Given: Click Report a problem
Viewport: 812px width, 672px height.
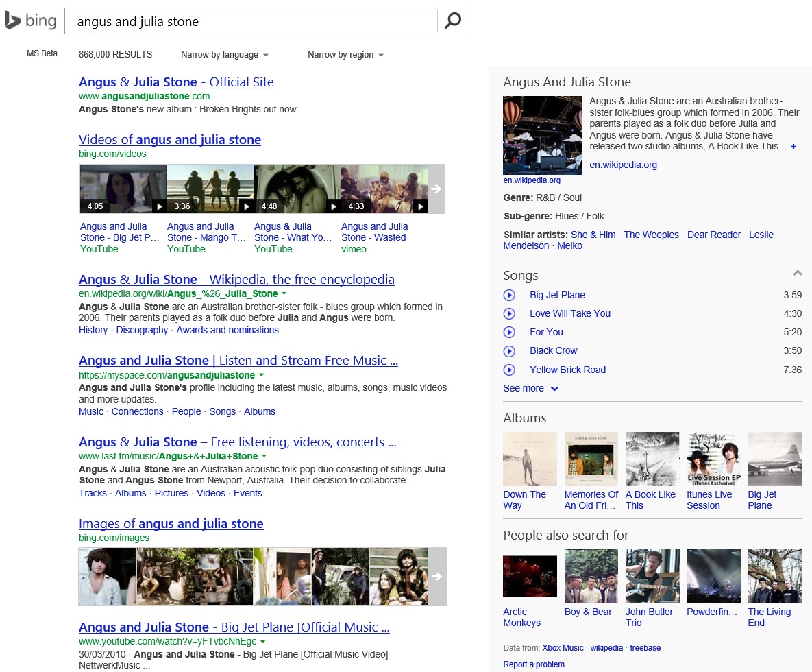Looking at the screenshot, I should point(534,664).
